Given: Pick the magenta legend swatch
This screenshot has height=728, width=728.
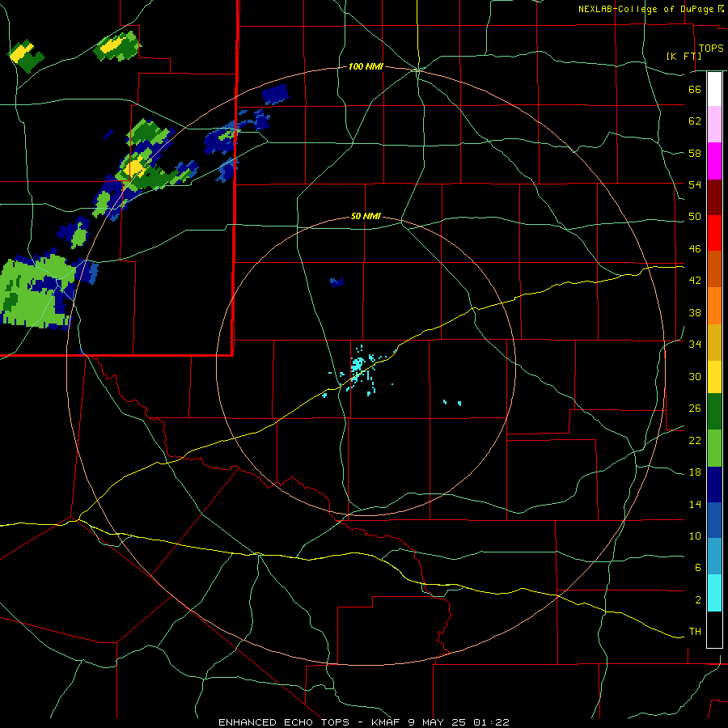Looking at the screenshot, I should tap(714, 161).
